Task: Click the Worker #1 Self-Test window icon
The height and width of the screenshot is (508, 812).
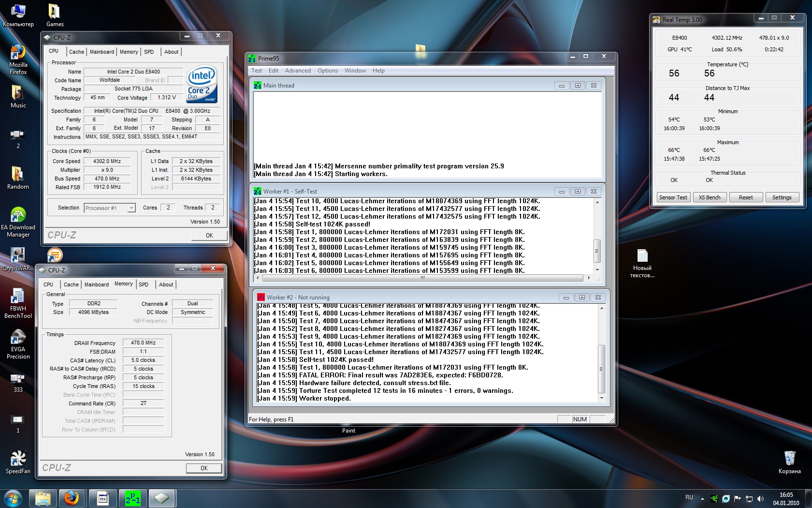Action: click(x=258, y=192)
